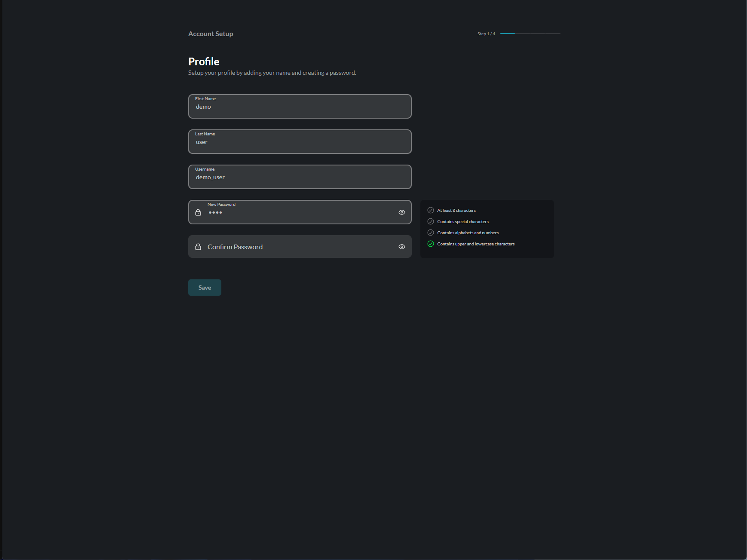Image resolution: width=747 pixels, height=560 pixels.
Task: Click the checkmark for 'Contains alphabets and numbers'
Action: (431, 233)
